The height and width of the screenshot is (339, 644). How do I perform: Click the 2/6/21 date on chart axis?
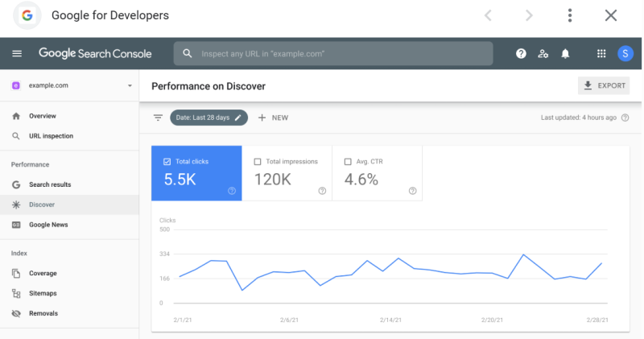(289, 320)
